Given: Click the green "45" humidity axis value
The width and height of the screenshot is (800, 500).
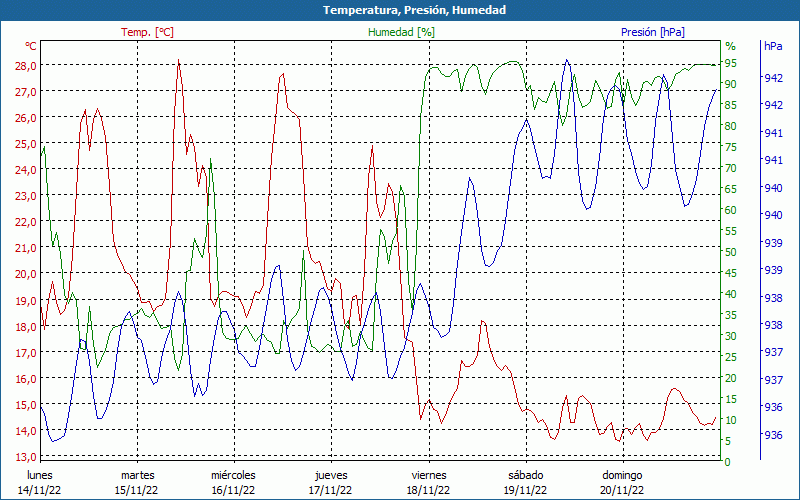Looking at the screenshot, I should click(731, 273).
